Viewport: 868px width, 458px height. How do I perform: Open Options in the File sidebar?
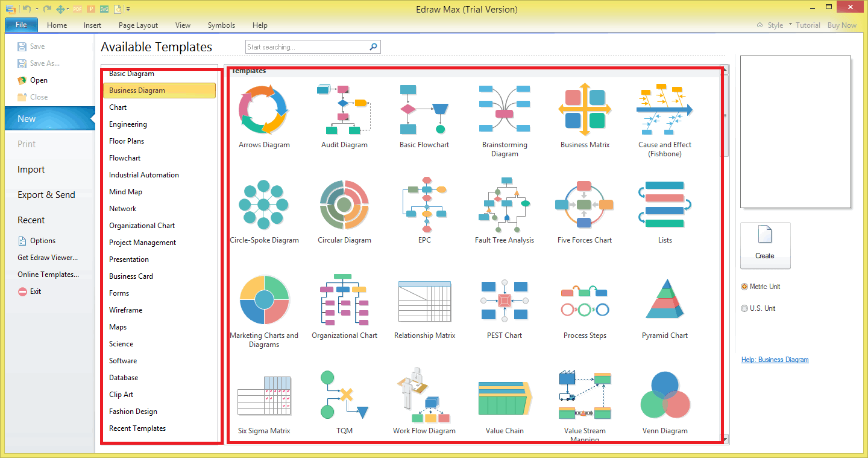coord(36,241)
